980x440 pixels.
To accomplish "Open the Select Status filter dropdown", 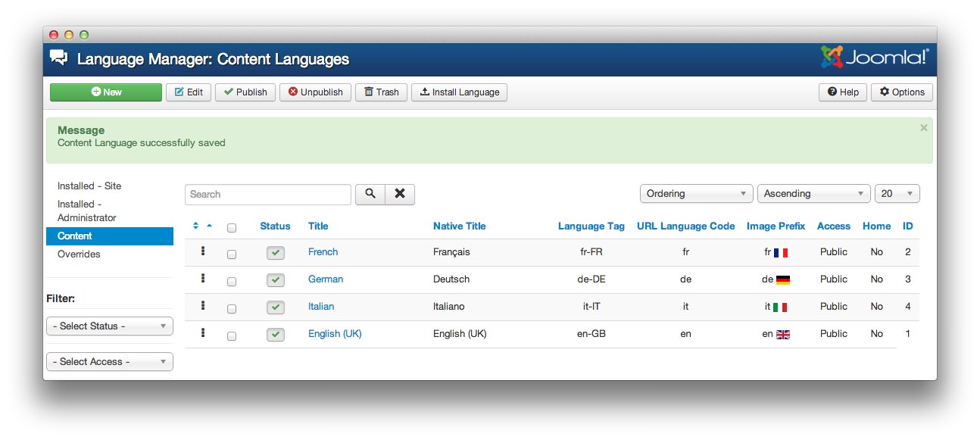I will [x=110, y=326].
